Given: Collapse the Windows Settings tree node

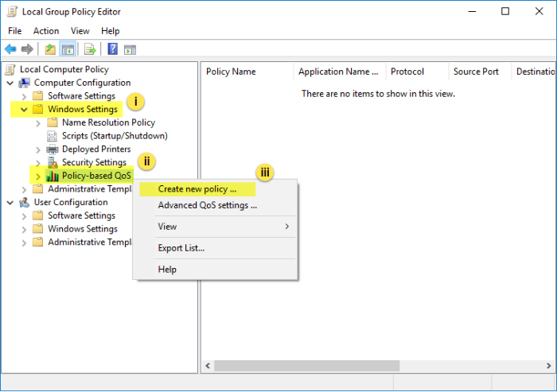Looking at the screenshot, I should pos(24,109).
